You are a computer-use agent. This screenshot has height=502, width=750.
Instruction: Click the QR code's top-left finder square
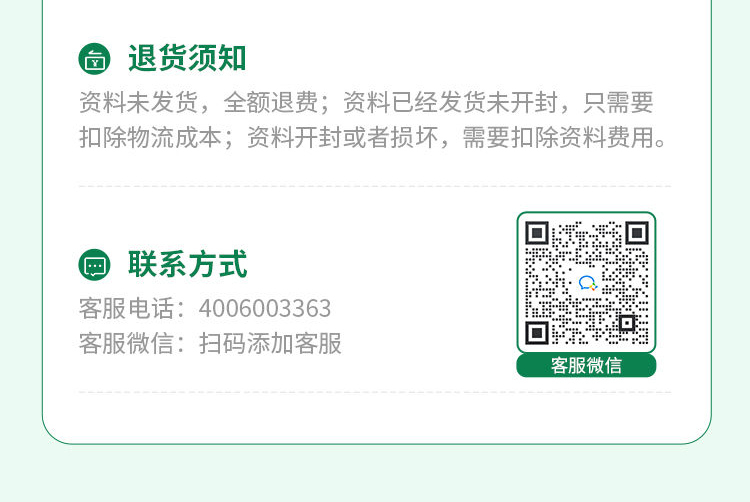coord(537,233)
